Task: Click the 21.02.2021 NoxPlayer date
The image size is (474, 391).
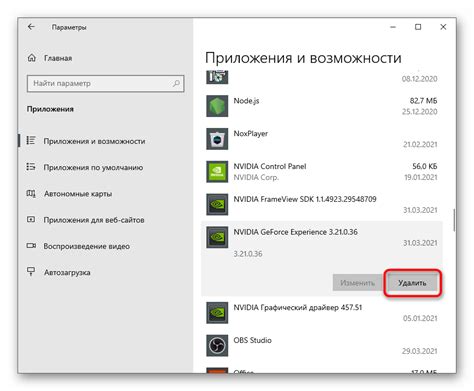Action: [x=420, y=144]
